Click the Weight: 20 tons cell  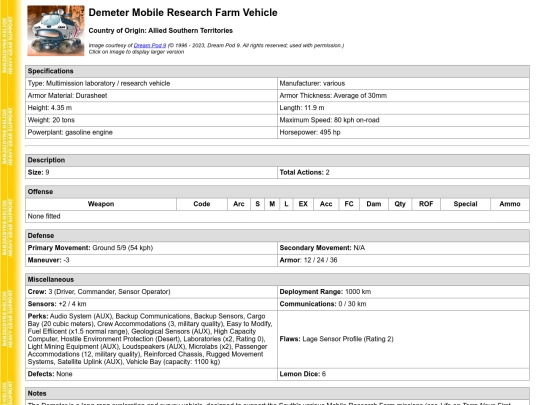[151, 120]
